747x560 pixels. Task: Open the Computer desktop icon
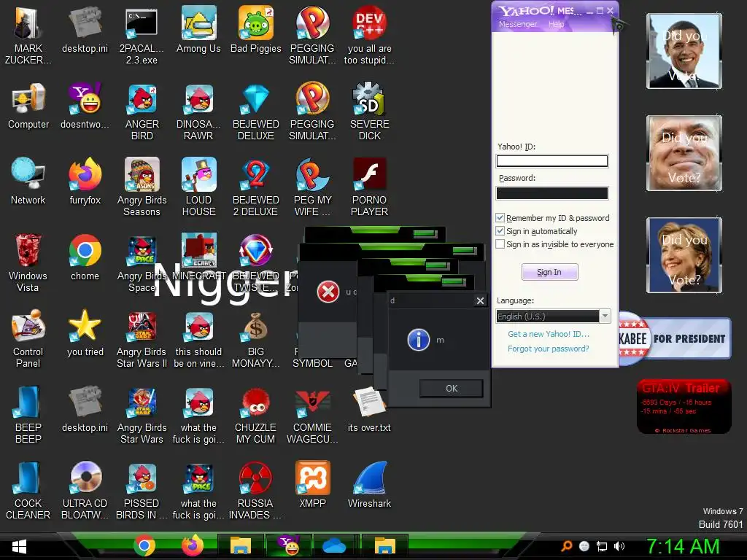point(28,106)
